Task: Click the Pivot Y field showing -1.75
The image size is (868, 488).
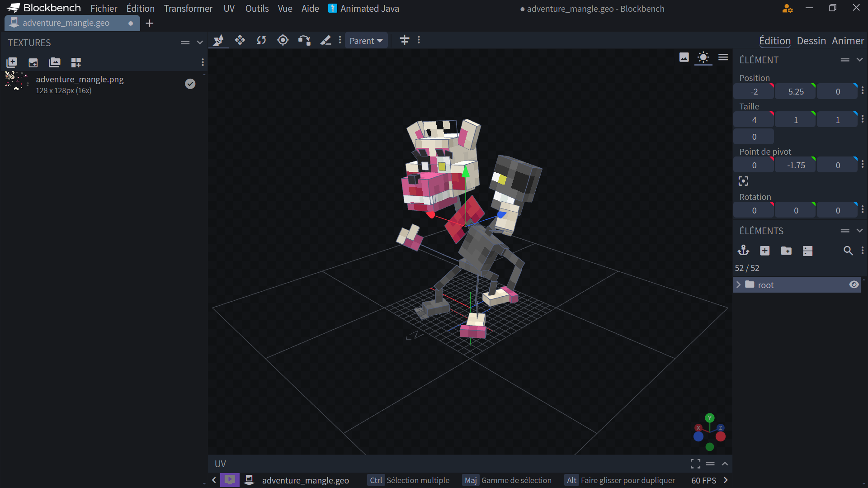Action: point(796,165)
